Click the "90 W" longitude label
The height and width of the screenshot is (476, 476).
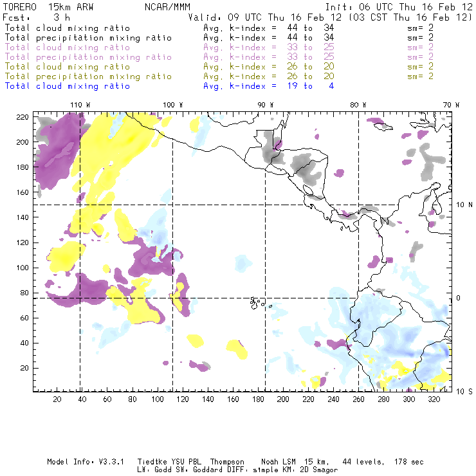pos(266,105)
